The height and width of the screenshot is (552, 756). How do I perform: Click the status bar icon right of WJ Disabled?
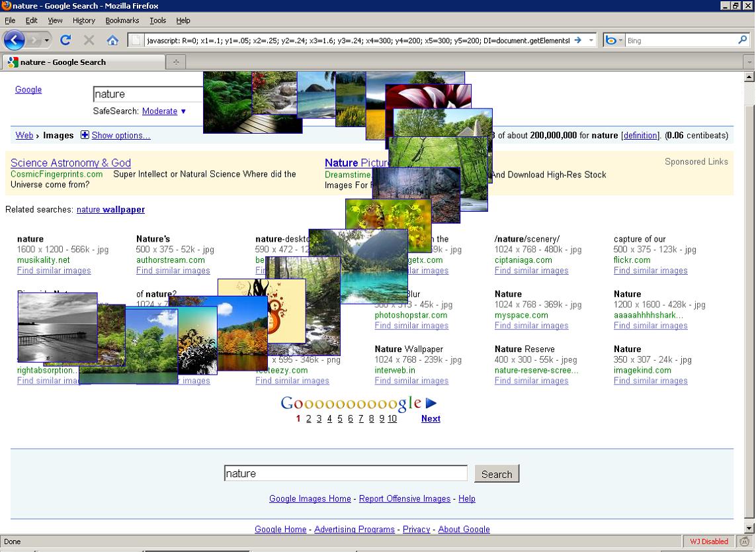click(x=745, y=541)
